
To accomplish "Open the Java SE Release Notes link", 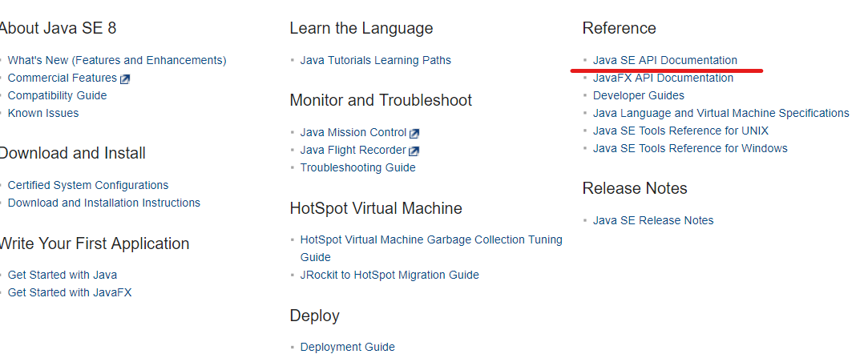I will point(653,221).
